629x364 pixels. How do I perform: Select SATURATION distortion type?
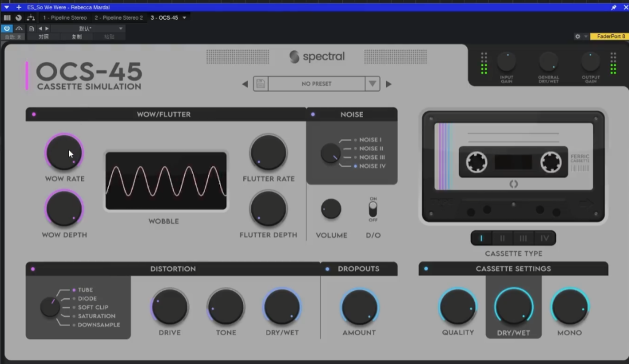93,316
